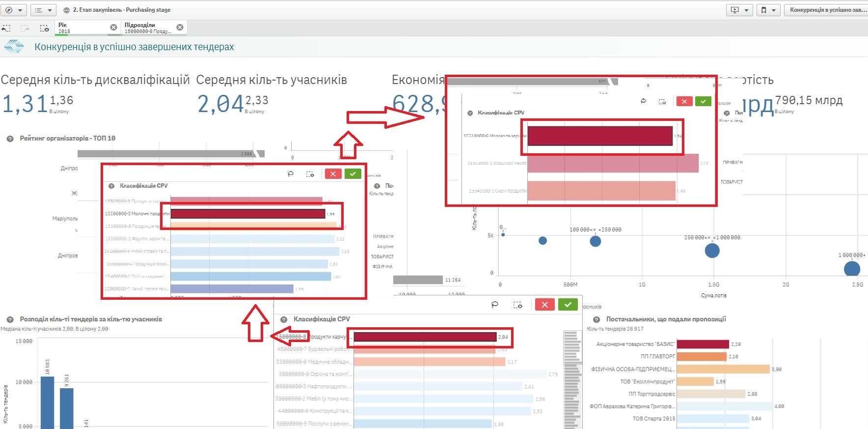Cancel selection in Молоко та вершки popup

(684, 101)
